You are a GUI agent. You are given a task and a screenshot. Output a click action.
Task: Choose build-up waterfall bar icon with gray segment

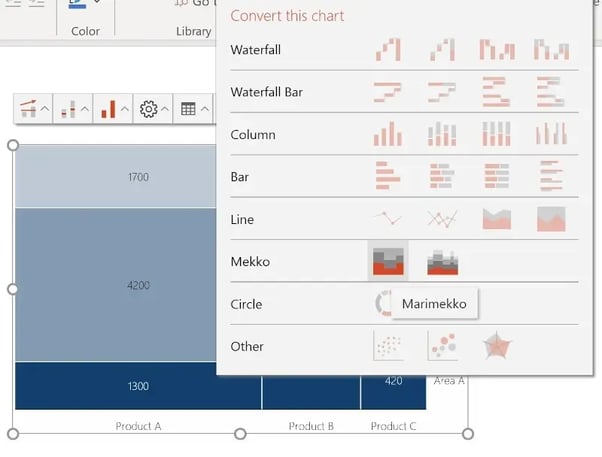[442, 92]
